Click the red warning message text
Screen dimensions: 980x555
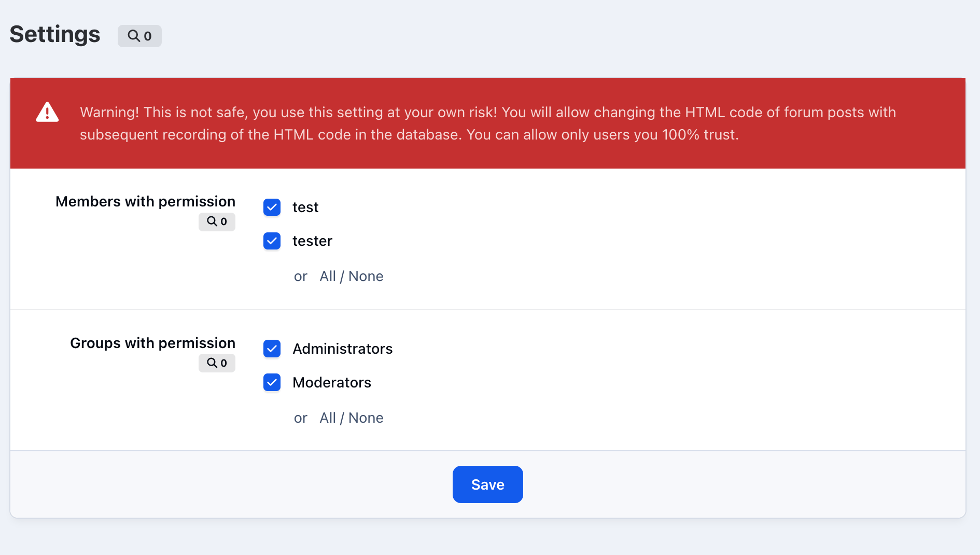[487, 123]
